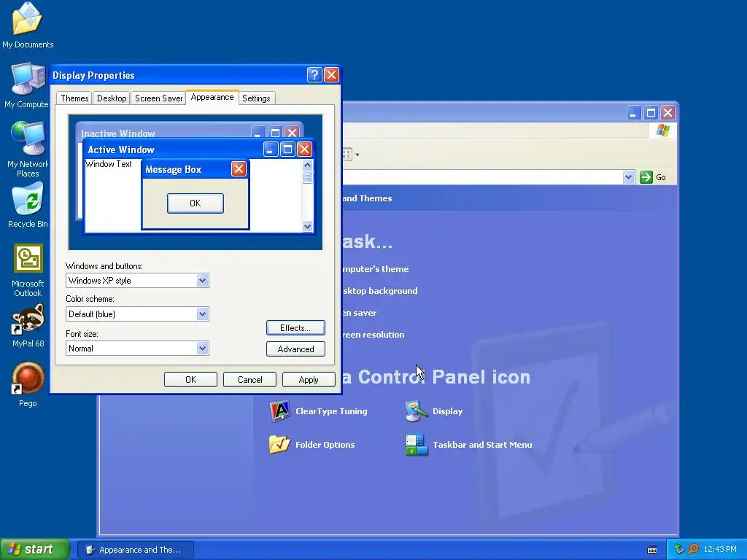This screenshot has height=560, width=747.
Task: Click the Apply button
Action: (x=309, y=379)
